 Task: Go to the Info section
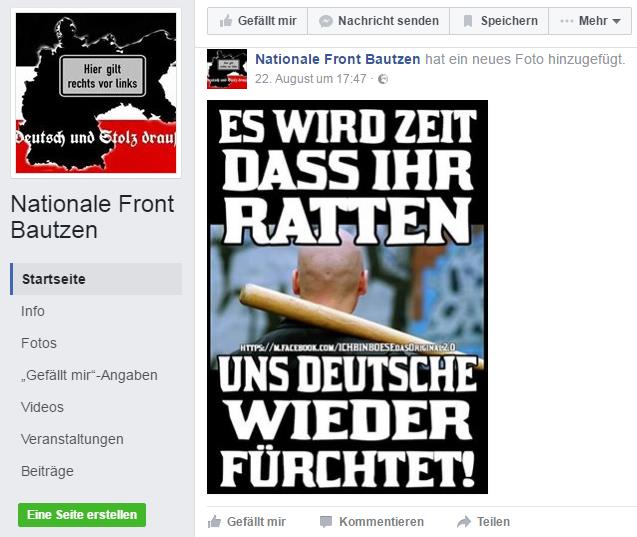pyautogui.click(x=32, y=311)
